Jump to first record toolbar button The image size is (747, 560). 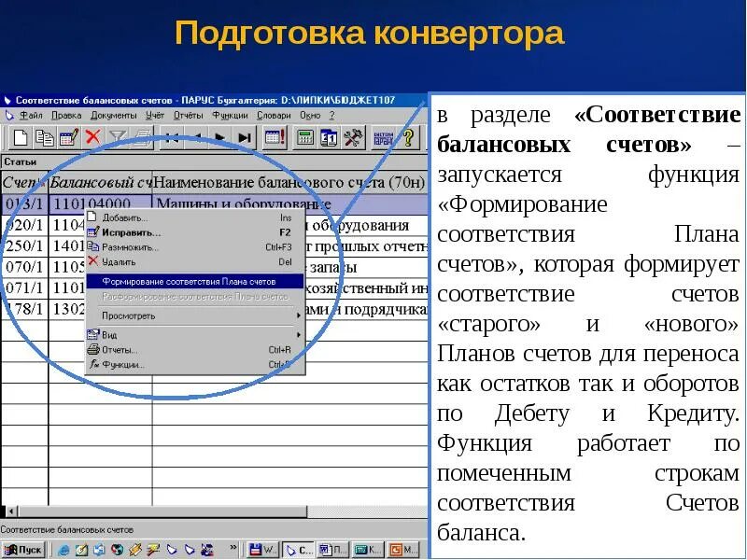click(x=172, y=138)
